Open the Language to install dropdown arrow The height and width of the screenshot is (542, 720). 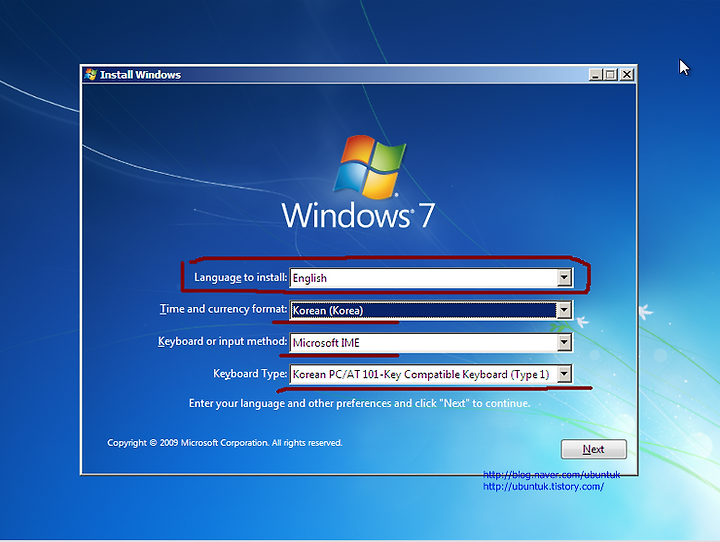[x=564, y=277]
